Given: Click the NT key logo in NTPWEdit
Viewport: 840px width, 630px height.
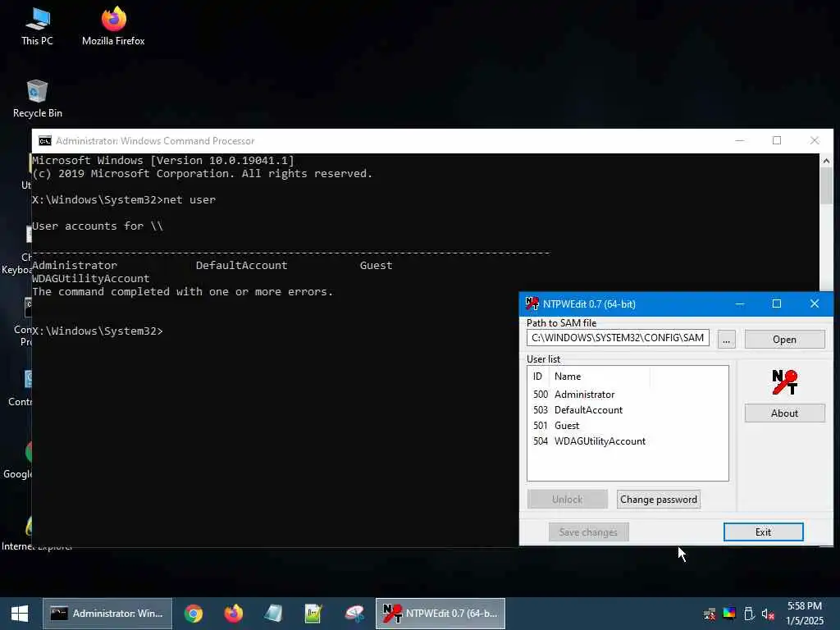Looking at the screenshot, I should click(785, 382).
